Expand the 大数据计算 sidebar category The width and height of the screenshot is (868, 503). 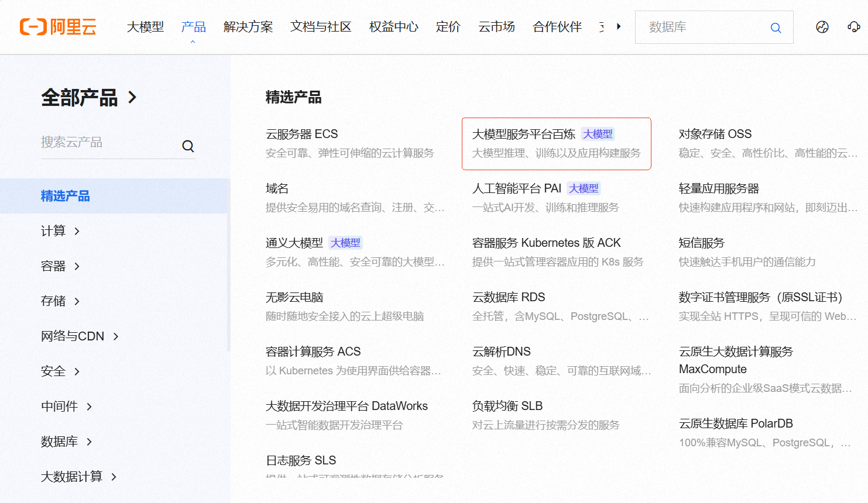coord(79,477)
